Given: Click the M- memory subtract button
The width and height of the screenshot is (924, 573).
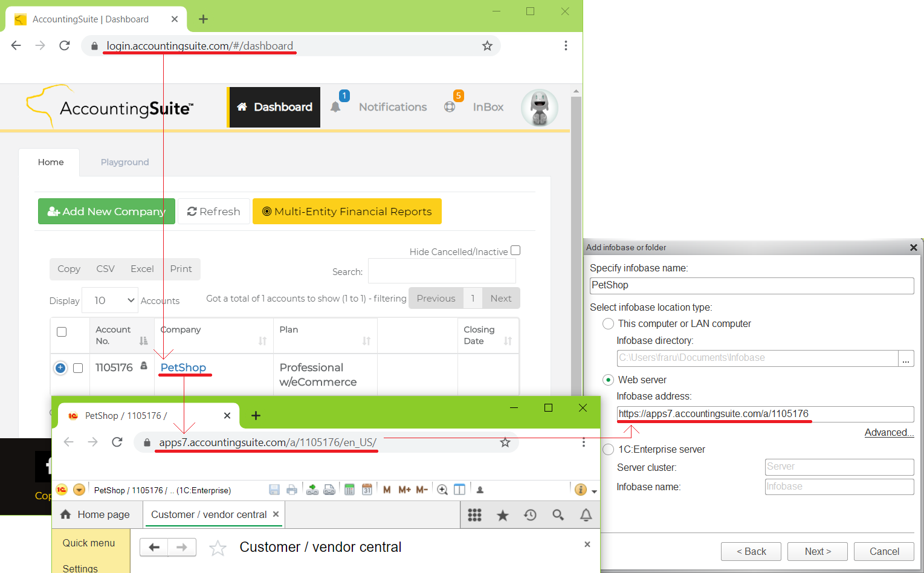Looking at the screenshot, I should click(422, 490).
